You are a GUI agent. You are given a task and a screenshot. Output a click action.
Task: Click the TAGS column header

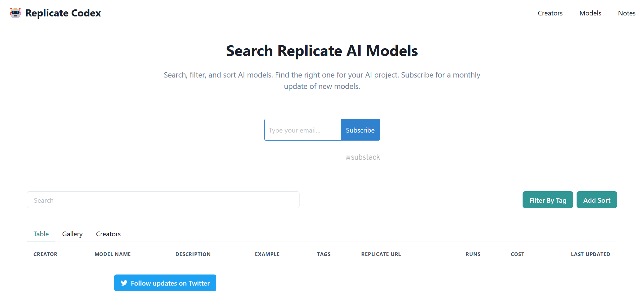pyautogui.click(x=324, y=254)
